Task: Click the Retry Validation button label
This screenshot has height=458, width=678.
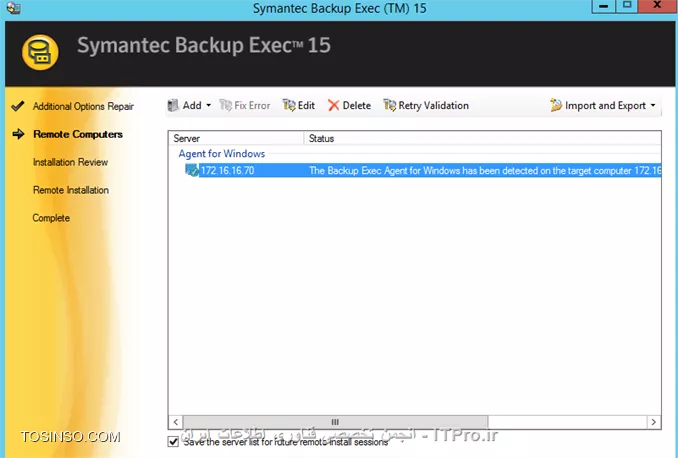Action: pyautogui.click(x=434, y=106)
